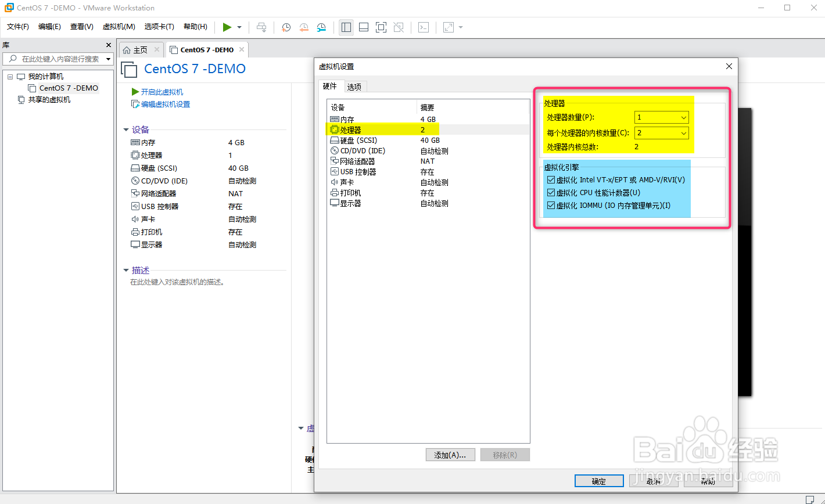Click the green Power On play icon
This screenshot has height=504, width=825.
click(227, 27)
